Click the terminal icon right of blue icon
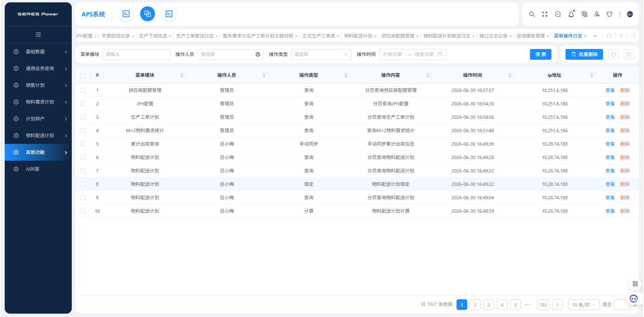644x317 pixels. click(x=169, y=14)
